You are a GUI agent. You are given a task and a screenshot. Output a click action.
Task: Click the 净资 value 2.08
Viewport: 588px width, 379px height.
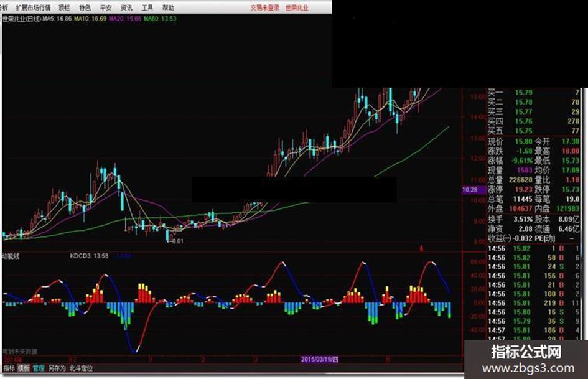525,228
